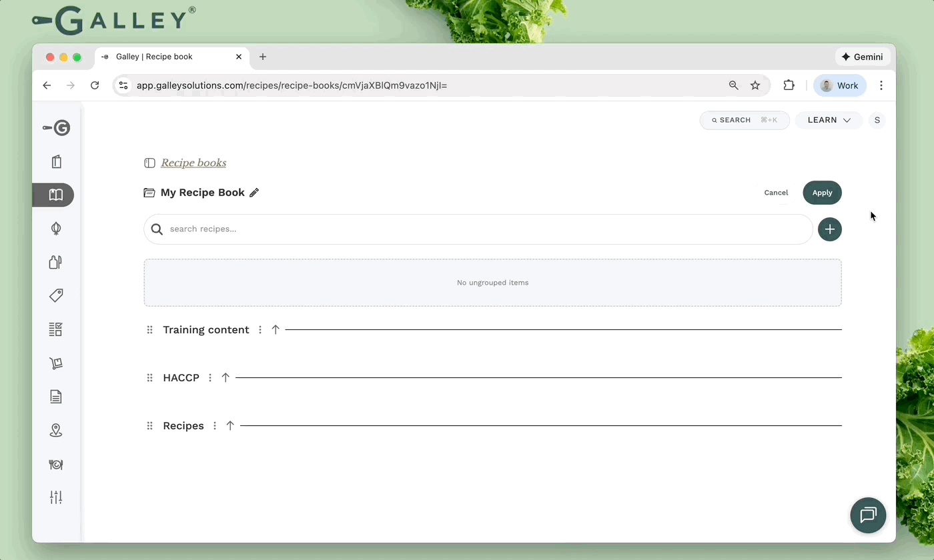Open the Recipes group options menu
The width and height of the screenshot is (934, 560).
coord(214,425)
